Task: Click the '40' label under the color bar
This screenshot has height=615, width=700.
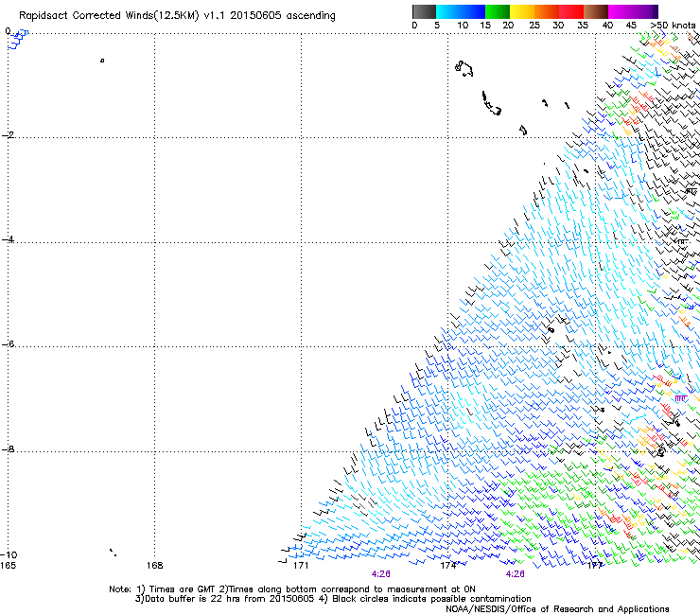Action: [x=607, y=26]
